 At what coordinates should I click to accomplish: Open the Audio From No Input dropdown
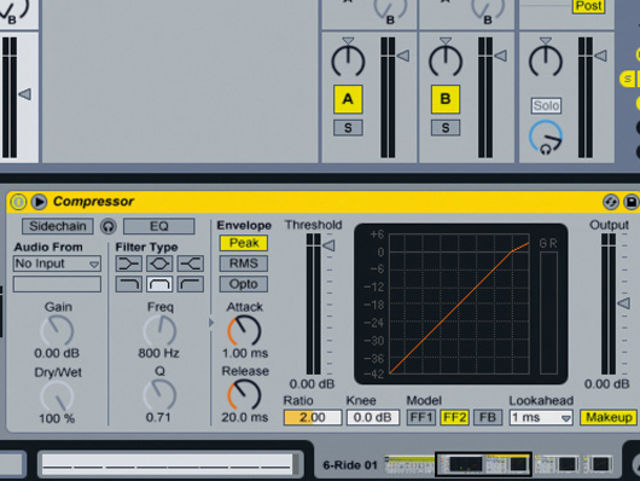coord(57,264)
